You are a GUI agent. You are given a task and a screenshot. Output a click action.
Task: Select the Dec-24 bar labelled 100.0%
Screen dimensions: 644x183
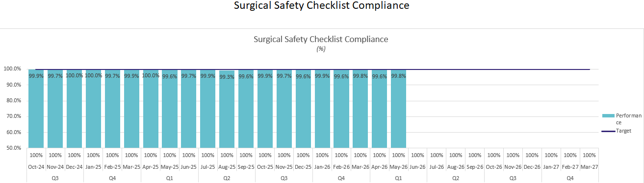tap(75, 109)
